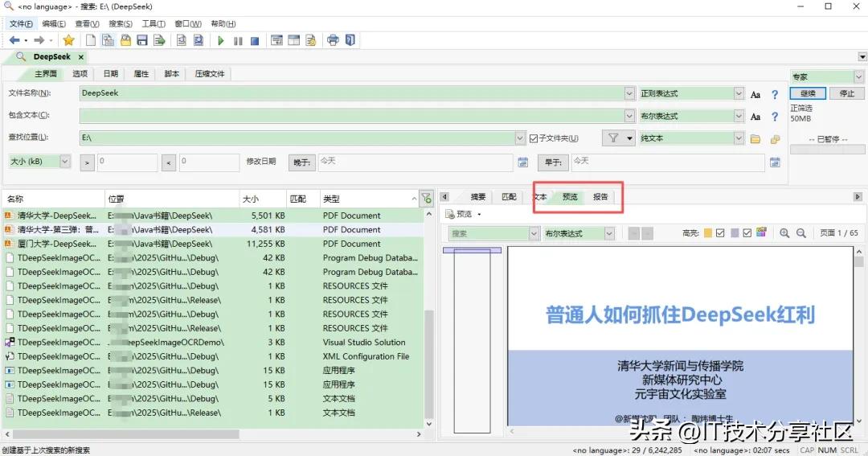The width and height of the screenshot is (868, 456).
Task: Open help question mark for file name
Action: 775,94
